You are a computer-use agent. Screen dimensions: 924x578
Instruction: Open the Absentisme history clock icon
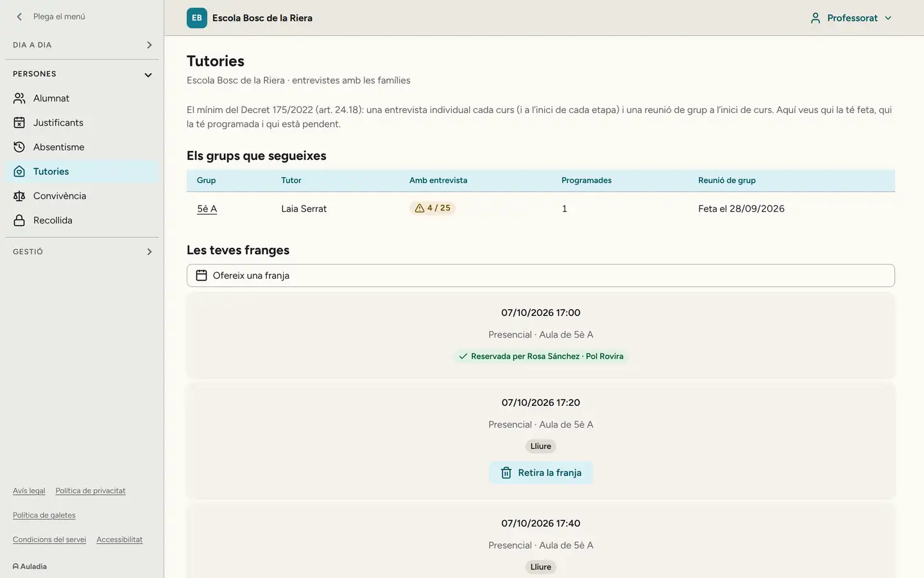[x=19, y=147]
